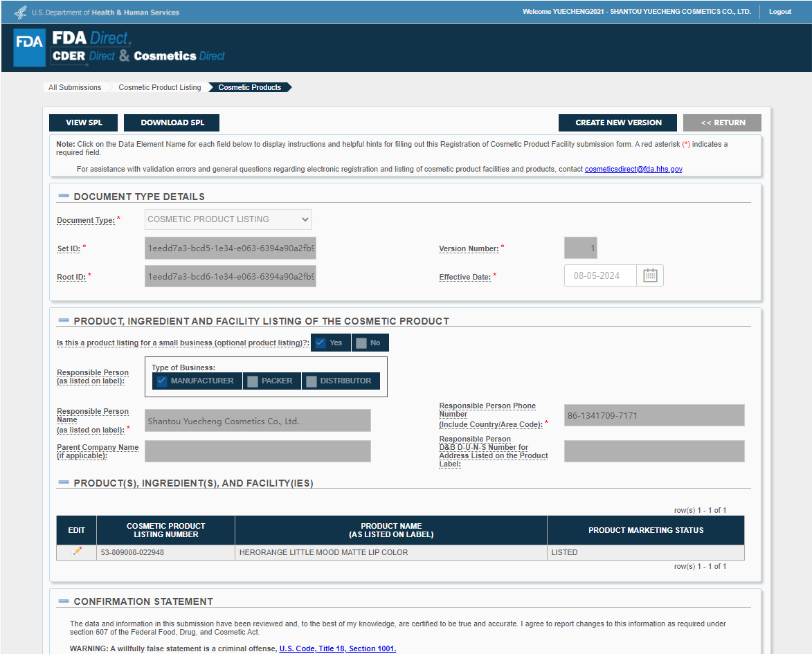Click the Download SPL button
Image resolution: width=812 pixels, height=654 pixels.
coord(172,122)
